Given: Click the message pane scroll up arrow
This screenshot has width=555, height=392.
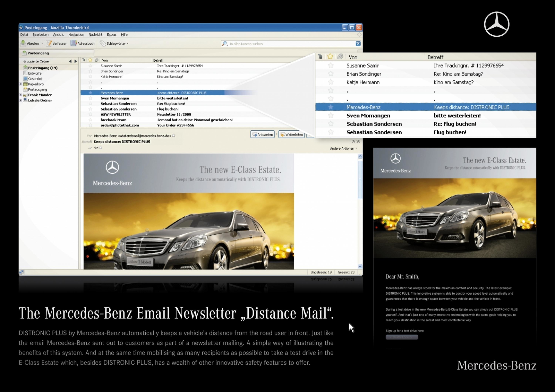Looking at the screenshot, I should (x=360, y=156).
